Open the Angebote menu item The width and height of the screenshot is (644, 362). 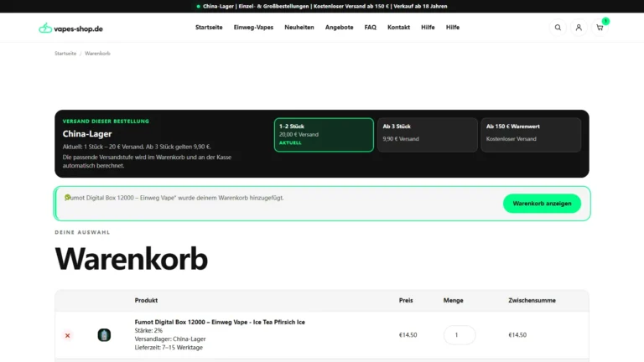340,27
